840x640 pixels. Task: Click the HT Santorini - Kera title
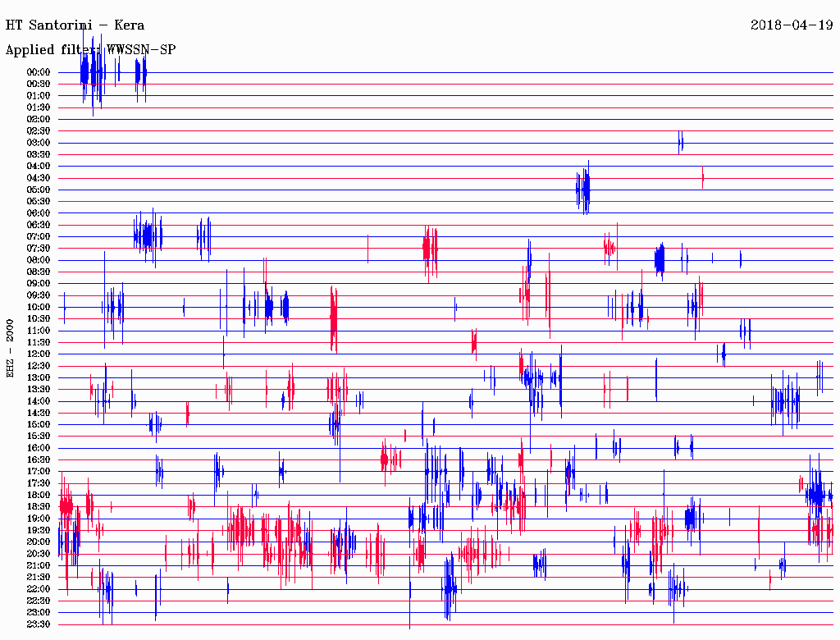click(x=75, y=25)
